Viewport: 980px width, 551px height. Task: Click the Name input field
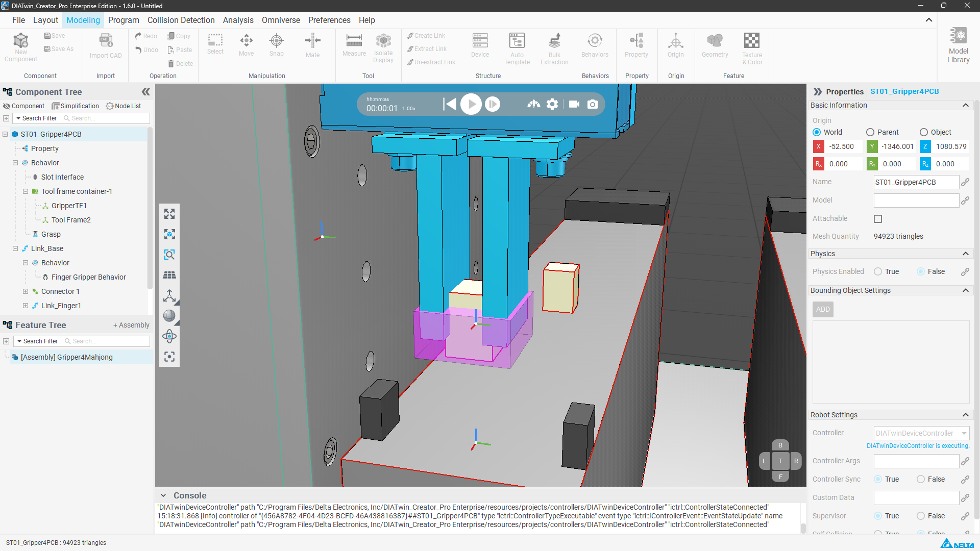click(x=916, y=182)
